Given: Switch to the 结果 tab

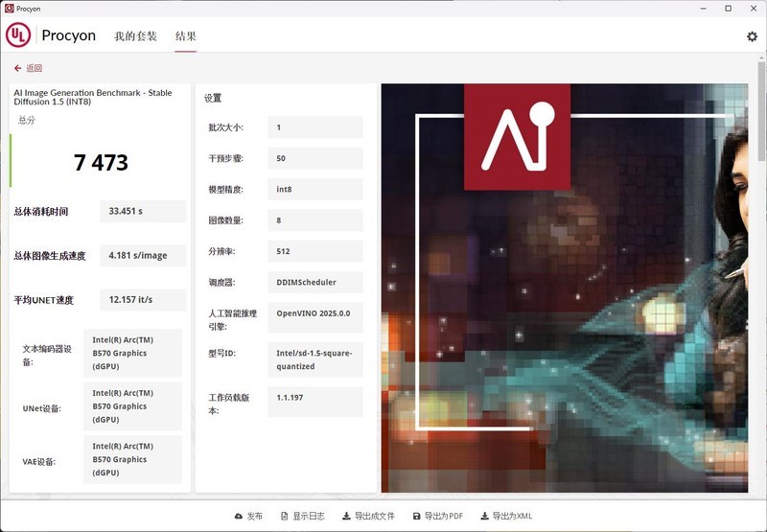Looking at the screenshot, I should pos(185,36).
